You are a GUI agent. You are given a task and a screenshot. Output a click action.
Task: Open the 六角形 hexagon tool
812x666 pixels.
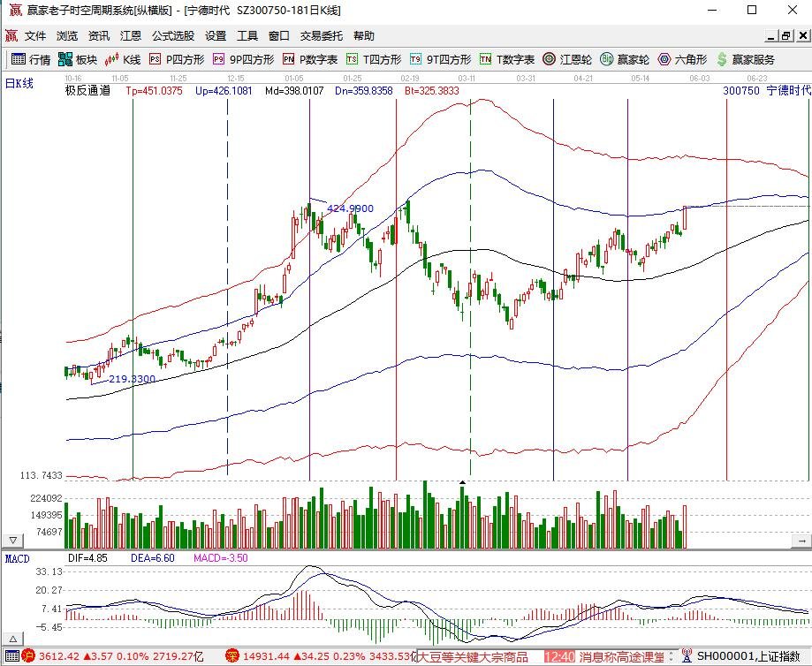coord(682,59)
